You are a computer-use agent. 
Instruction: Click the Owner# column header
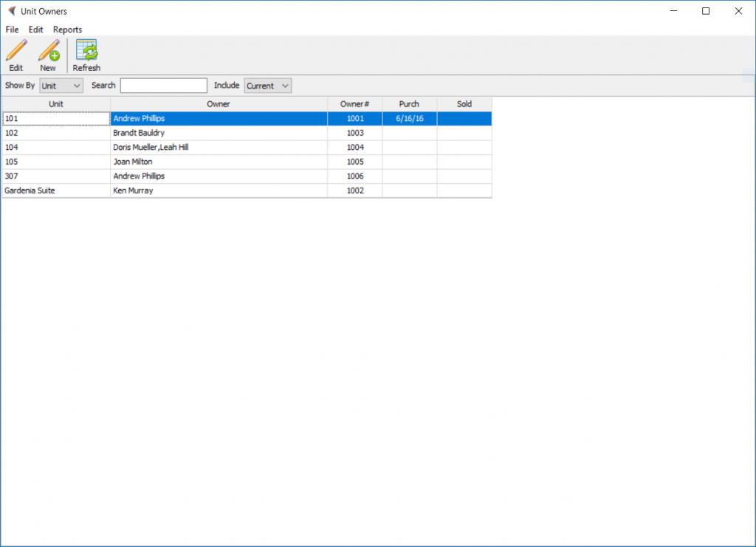pyautogui.click(x=354, y=104)
